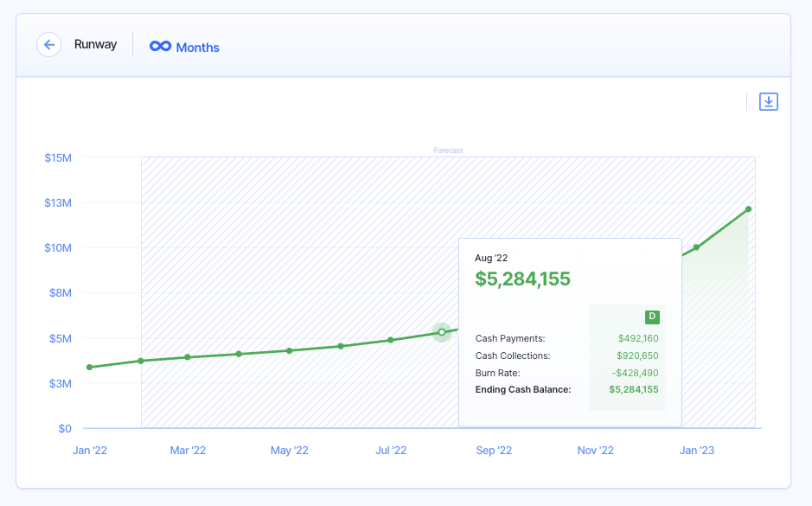
Task: Click the May '22 data point
Action: coord(290,350)
